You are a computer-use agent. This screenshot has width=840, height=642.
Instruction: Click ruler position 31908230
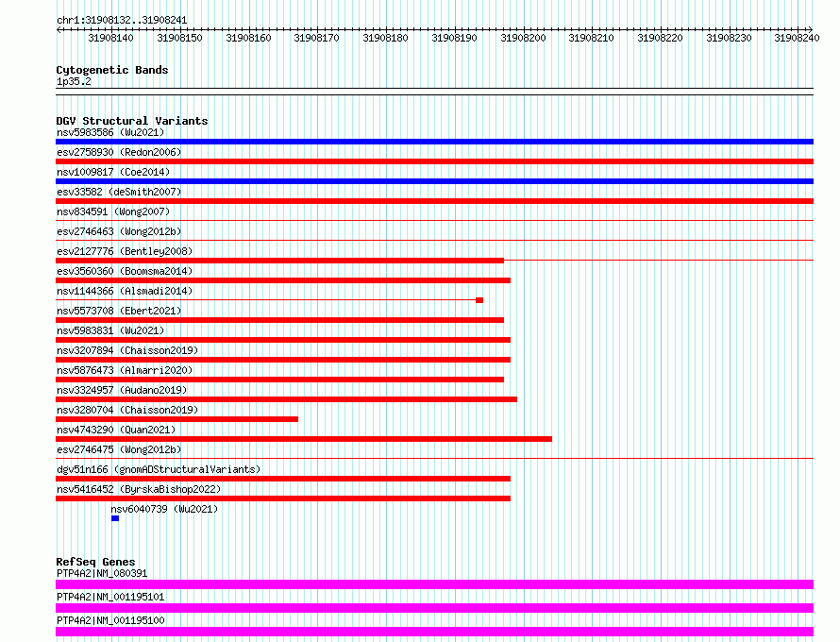[730, 38]
